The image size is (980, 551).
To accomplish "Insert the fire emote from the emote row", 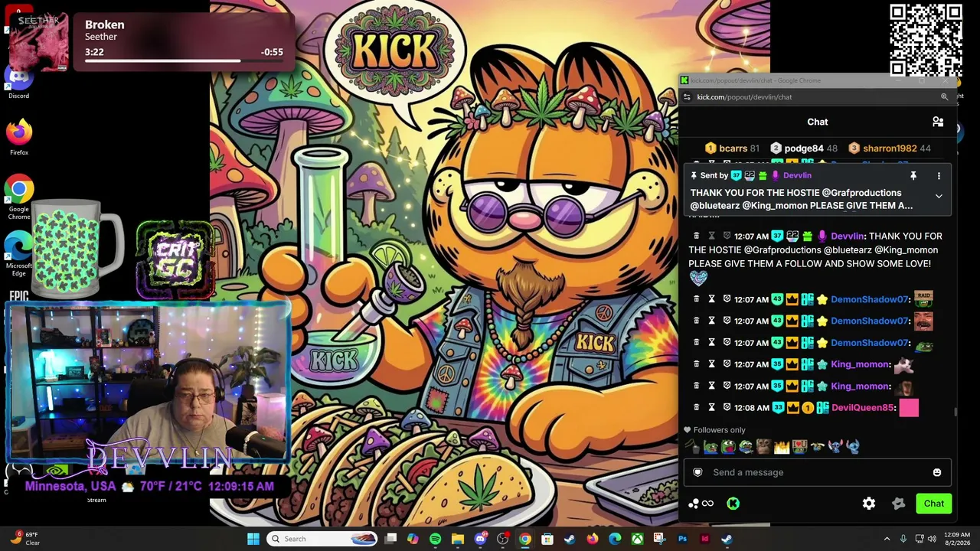I will [x=782, y=447].
